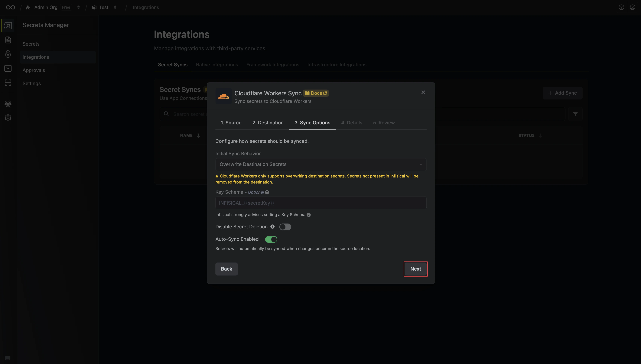The height and width of the screenshot is (364, 641).
Task: Turn off the Auto-Sync Enabled switch
Action: point(271,239)
